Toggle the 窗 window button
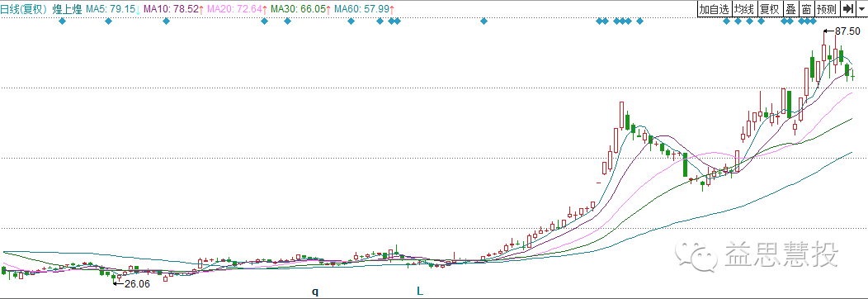The height and width of the screenshot is (299, 868). pos(807,9)
